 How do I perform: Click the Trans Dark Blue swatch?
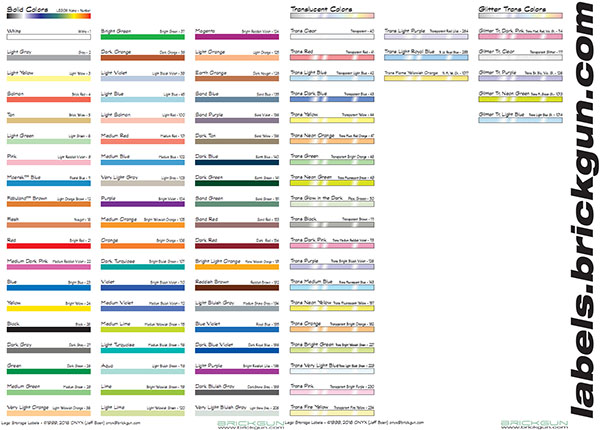(x=332, y=99)
